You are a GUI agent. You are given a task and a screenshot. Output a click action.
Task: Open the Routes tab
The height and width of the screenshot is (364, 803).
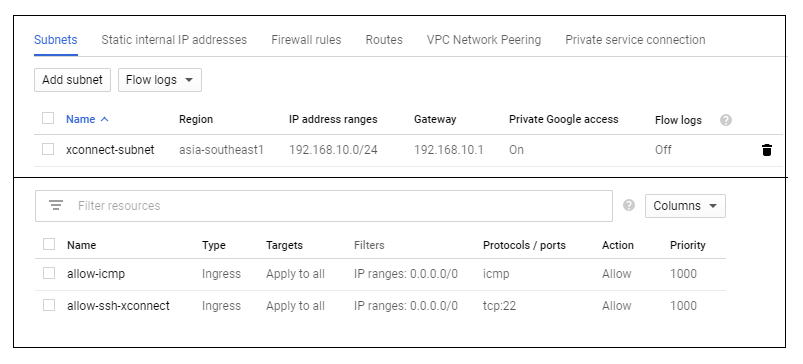(x=384, y=40)
